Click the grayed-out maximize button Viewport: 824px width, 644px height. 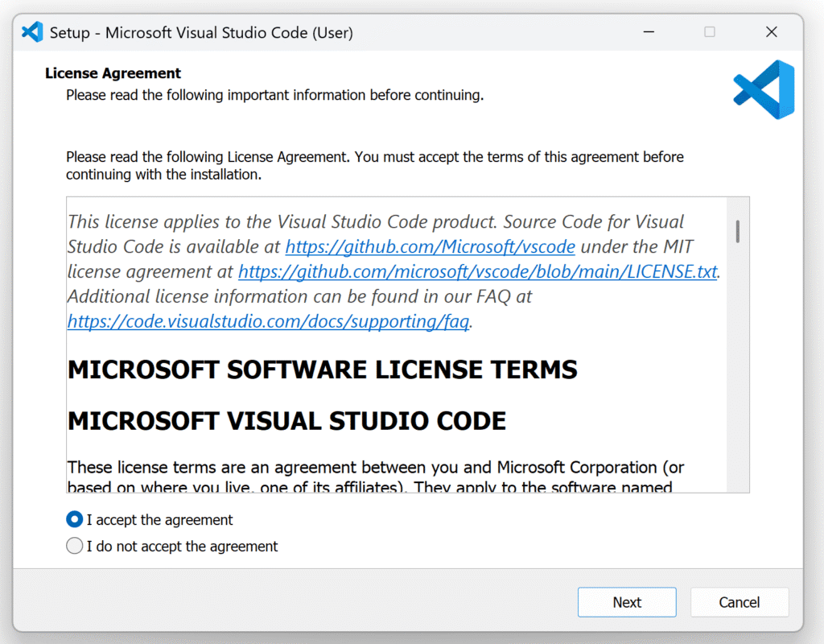(710, 32)
